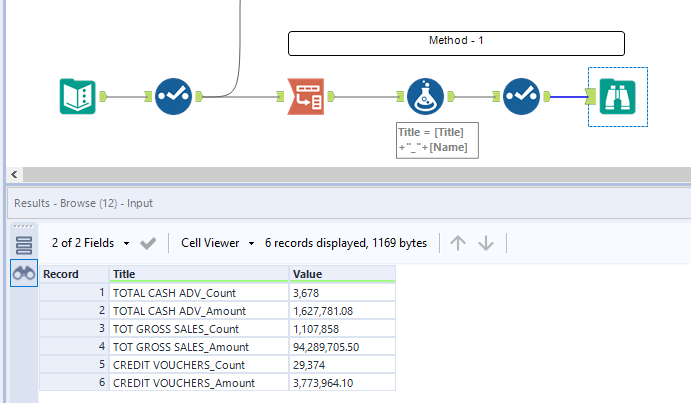Go to next record with down arrow

(486, 243)
